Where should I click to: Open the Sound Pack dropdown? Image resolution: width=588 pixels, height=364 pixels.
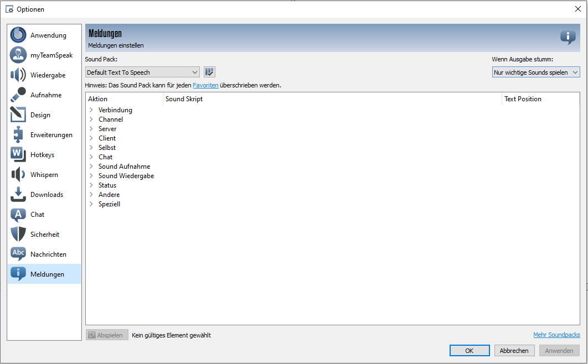(142, 72)
